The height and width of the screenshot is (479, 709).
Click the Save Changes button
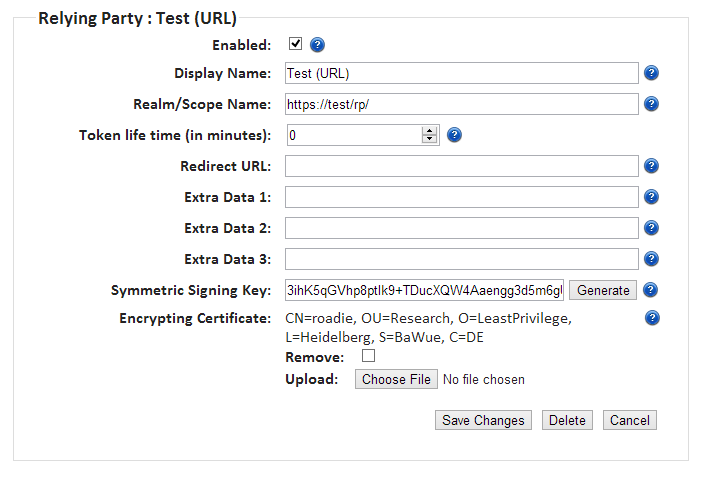click(x=484, y=420)
